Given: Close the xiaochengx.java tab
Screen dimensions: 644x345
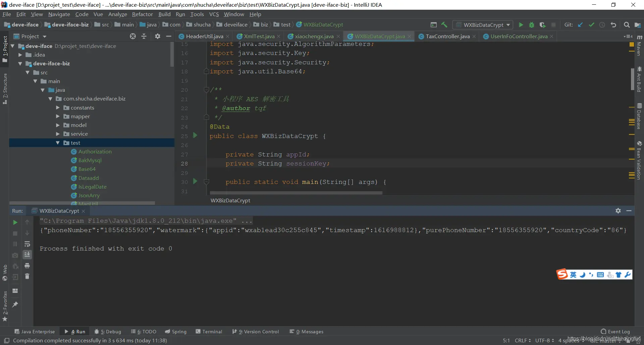Looking at the screenshot, I should (x=338, y=37).
